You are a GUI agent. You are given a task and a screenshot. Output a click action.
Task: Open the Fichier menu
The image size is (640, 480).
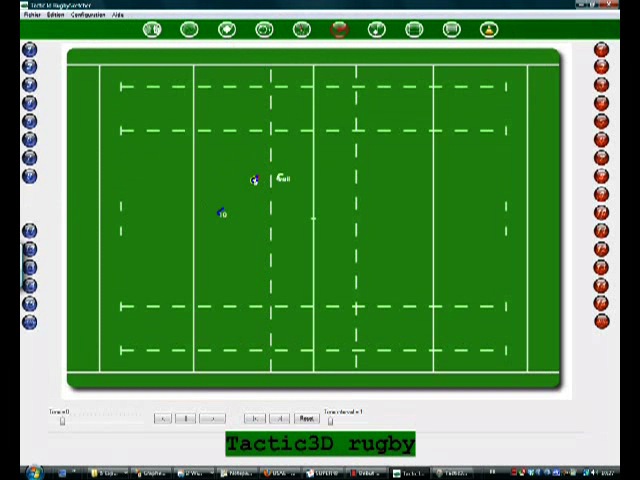[x=32, y=15]
